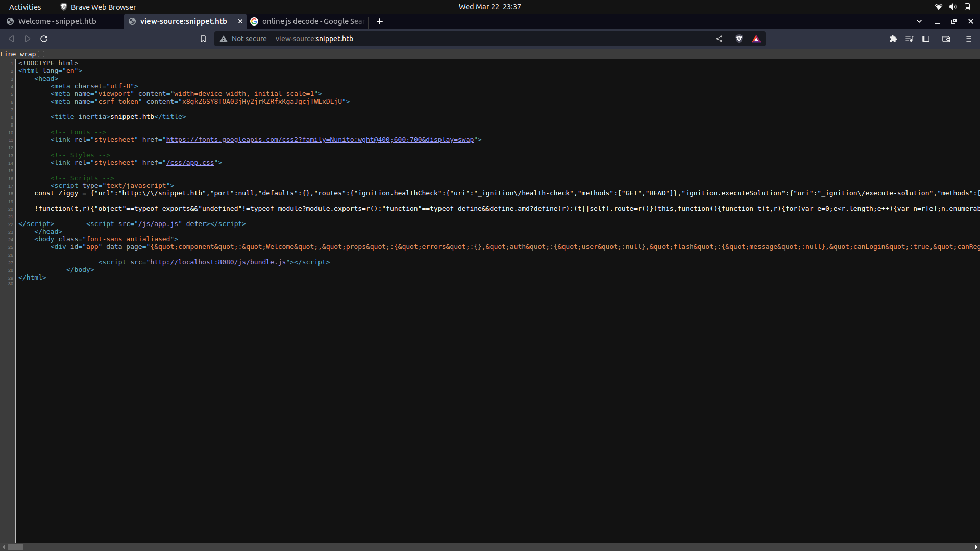Open the Brave Shields panel

pyautogui.click(x=739, y=38)
